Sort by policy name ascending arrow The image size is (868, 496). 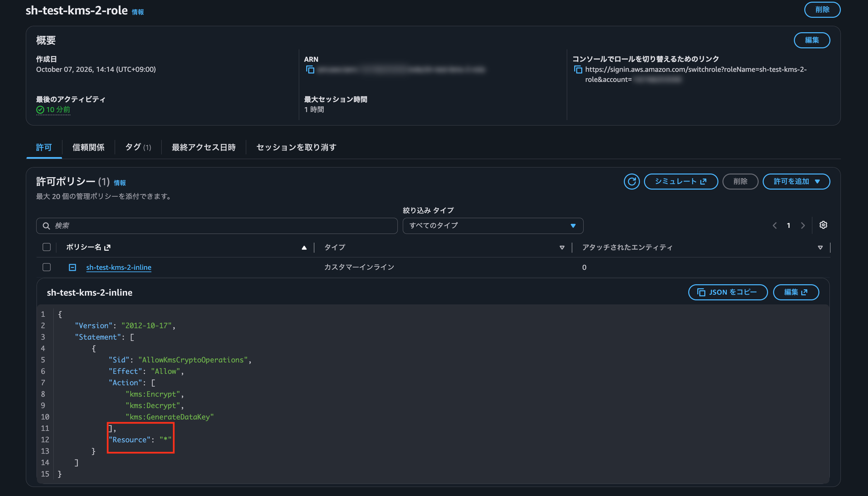(304, 248)
